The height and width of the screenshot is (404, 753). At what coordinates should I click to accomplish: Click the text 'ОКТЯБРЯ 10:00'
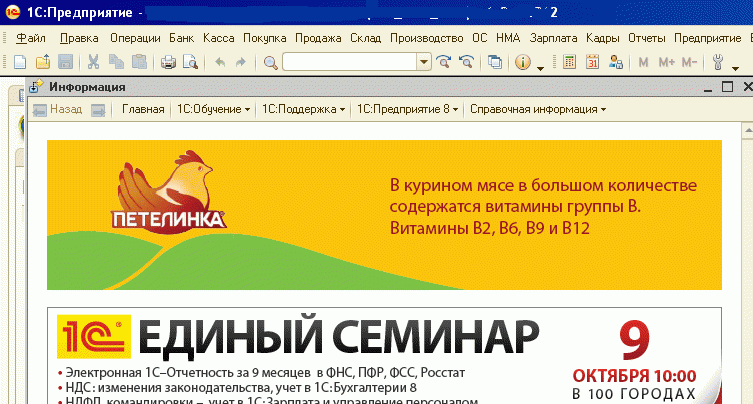point(634,376)
